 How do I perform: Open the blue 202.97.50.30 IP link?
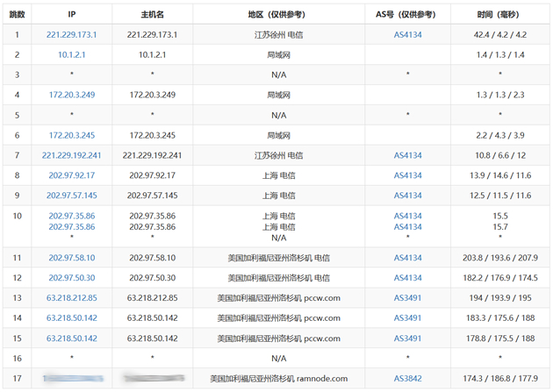pos(71,278)
